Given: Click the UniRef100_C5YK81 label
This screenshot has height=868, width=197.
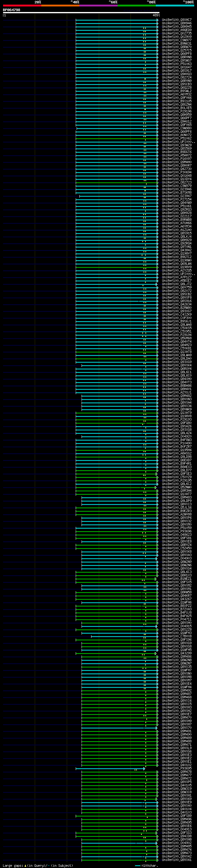Looking at the screenshot, I should point(177,349).
